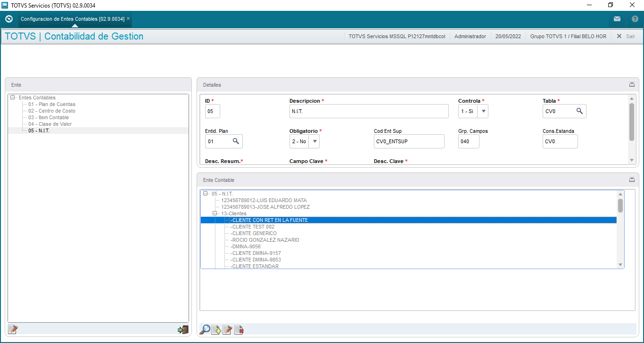The image size is (644, 343).
Task: Click the edit record pencil icon in Ente Contable toolbar
Action: (227, 330)
